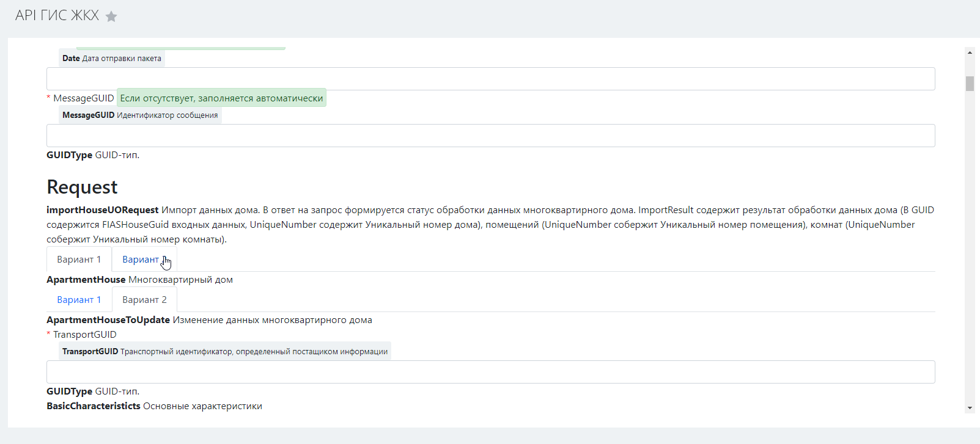Screen dimensions: 980x444
Task: Focus the Date input field
Action: click(491, 79)
